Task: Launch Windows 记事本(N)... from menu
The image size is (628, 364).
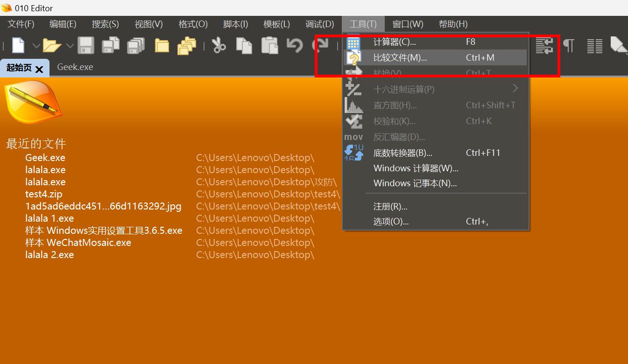Action: [435, 183]
